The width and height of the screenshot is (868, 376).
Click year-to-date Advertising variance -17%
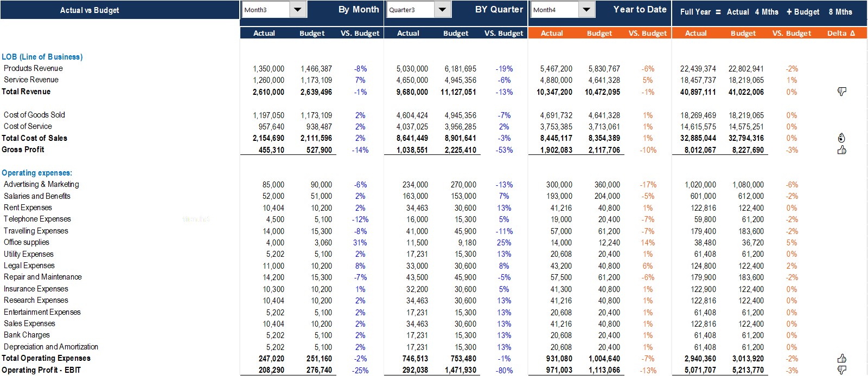click(x=648, y=185)
